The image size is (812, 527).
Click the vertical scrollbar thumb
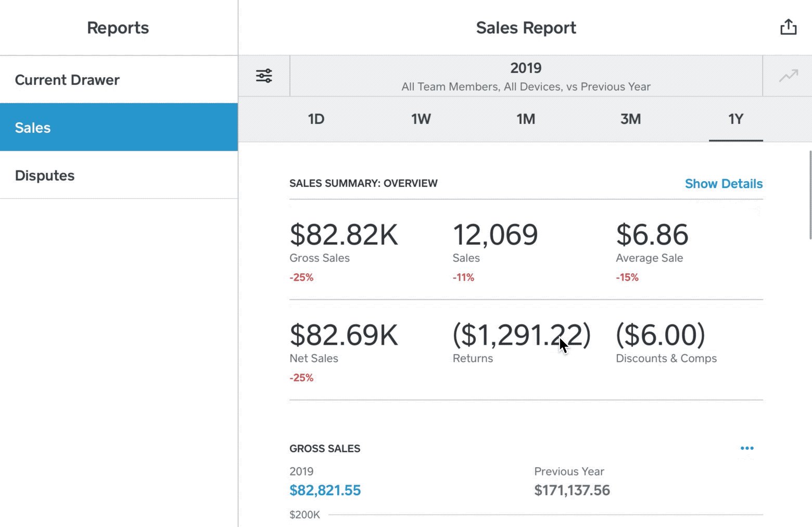coord(810,195)
